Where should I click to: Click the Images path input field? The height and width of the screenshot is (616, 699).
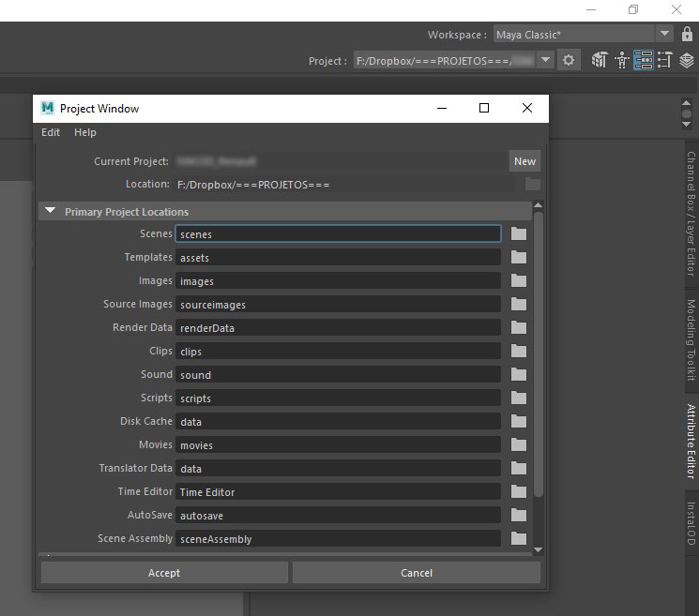338,281
